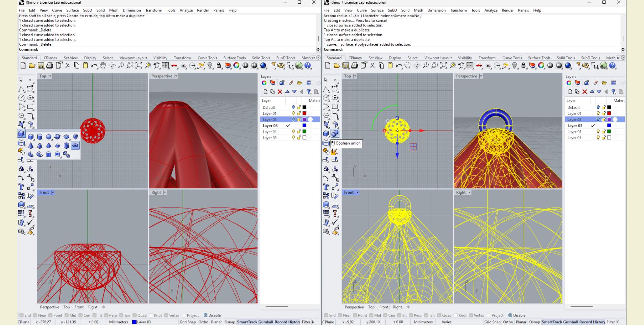
Task: Choose the Cylinder tool in left solid flyout
Action: point(40,137)
